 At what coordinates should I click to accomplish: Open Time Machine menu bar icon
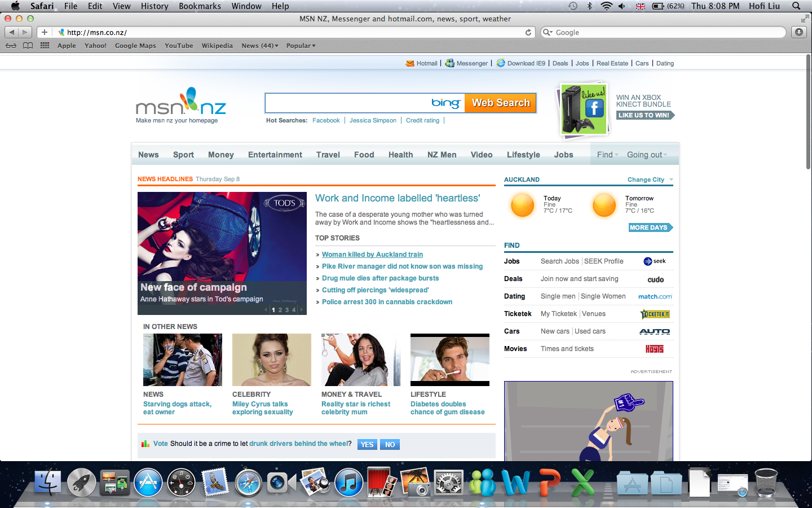[573, 6]
